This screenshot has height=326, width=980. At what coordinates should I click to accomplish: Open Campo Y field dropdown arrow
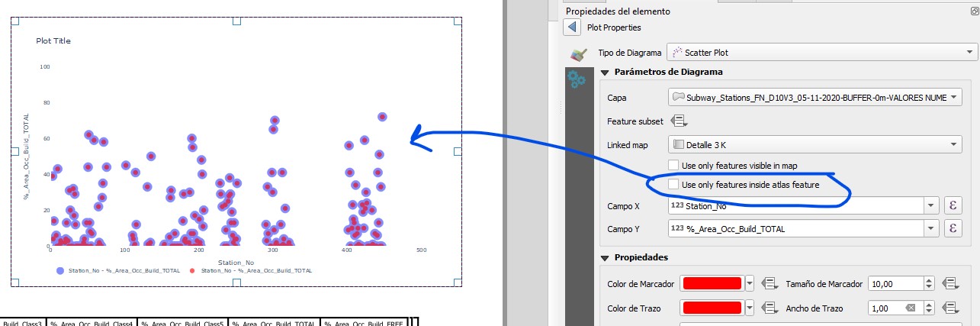931,228
